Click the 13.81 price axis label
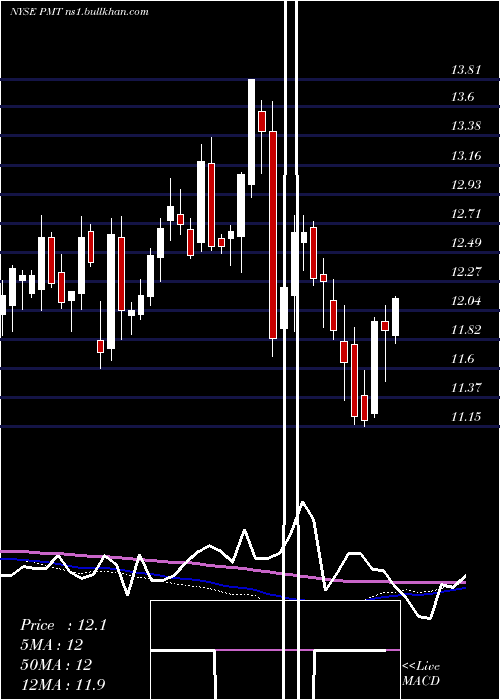This screenshot has width=500, height=700. [466, 70]
